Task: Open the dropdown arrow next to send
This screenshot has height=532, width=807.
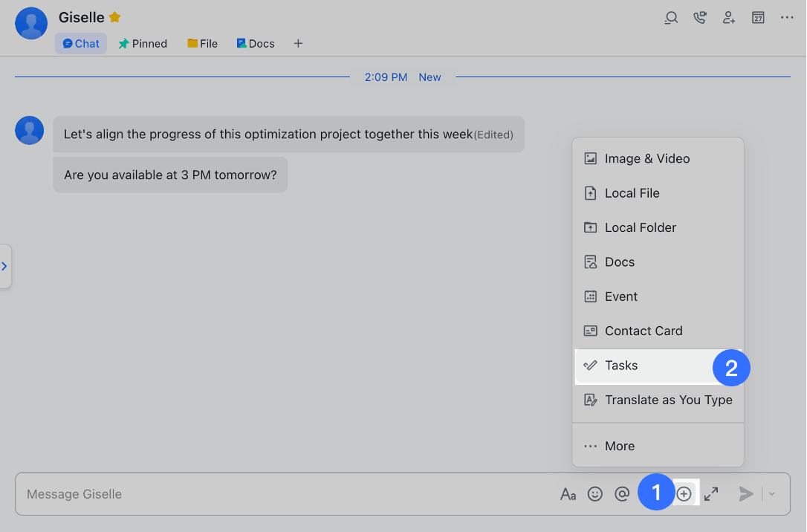Action: click(x=771, y=493)
